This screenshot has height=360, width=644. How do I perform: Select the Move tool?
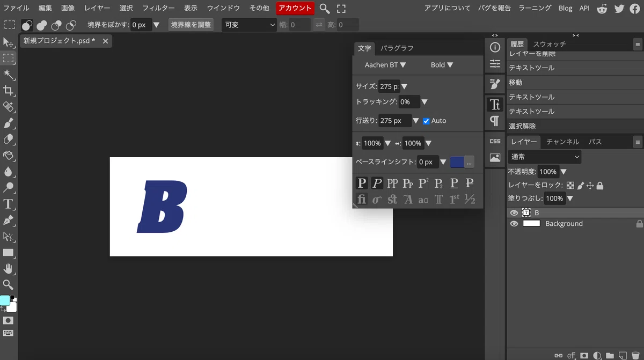(x=8, y=42)
